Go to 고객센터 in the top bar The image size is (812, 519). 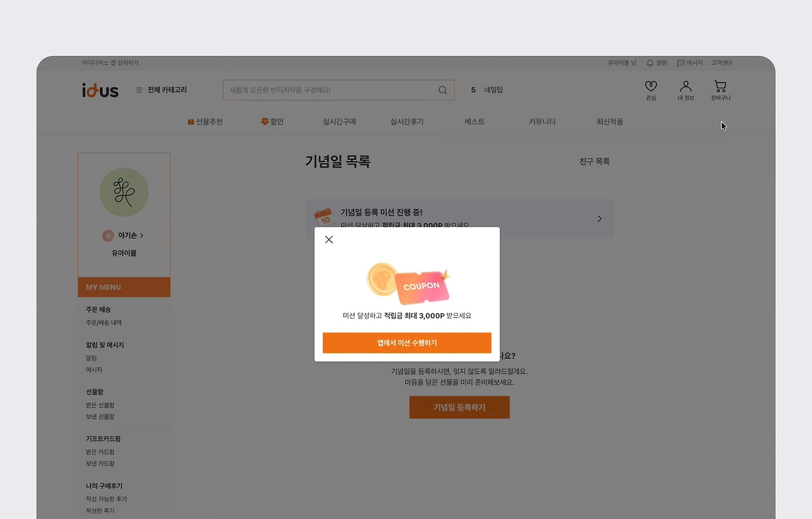coord(721,63)
